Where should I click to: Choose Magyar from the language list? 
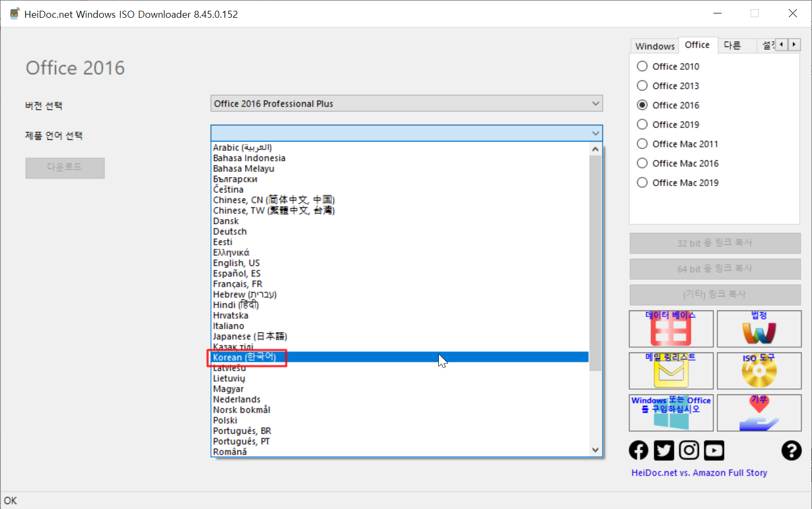(x=400, y=389)
